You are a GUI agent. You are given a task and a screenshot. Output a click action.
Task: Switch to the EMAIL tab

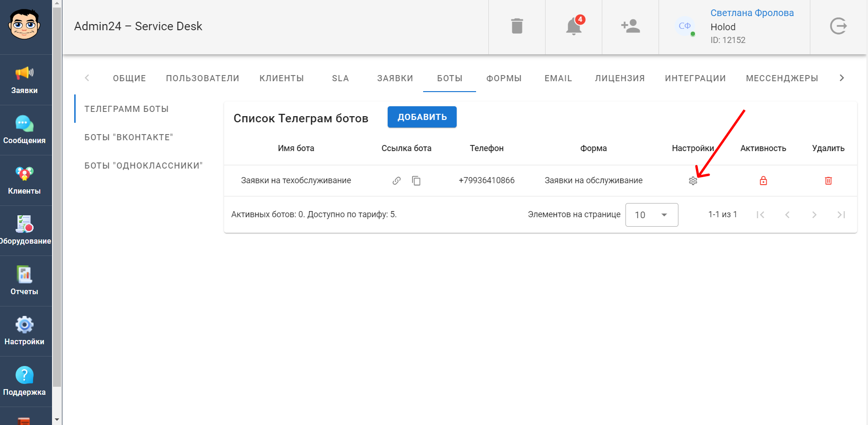558,78
